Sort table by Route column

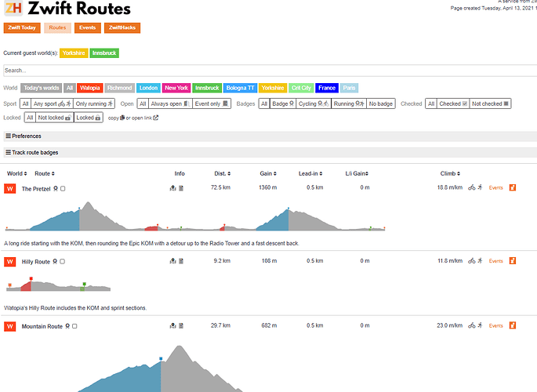(x=45, y=173)
